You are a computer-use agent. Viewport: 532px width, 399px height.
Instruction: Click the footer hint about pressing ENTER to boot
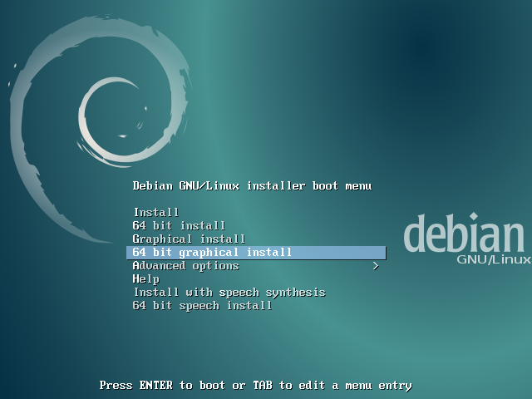point(255,386)
